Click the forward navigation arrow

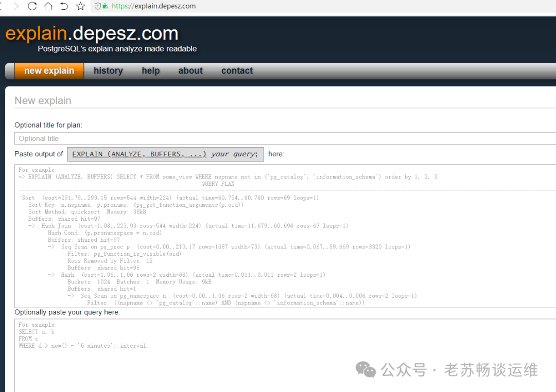(15, 6)
